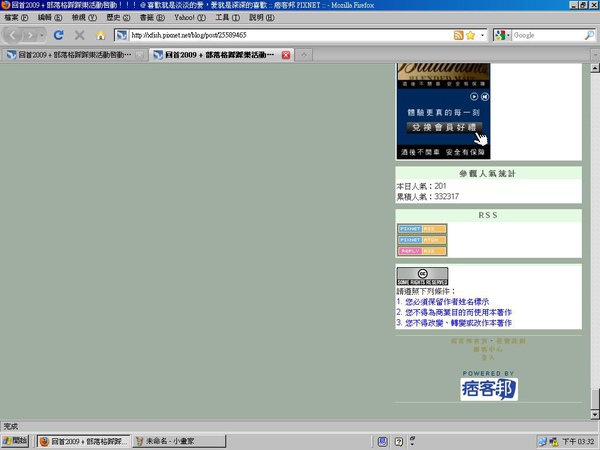Click the 累積人氣：332317 counter text

428,197
